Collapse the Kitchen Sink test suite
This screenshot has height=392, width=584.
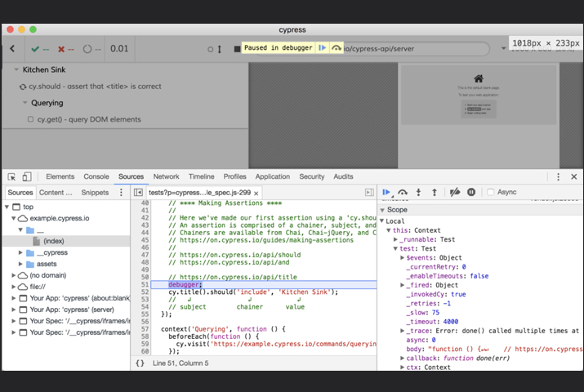point(16,70)
